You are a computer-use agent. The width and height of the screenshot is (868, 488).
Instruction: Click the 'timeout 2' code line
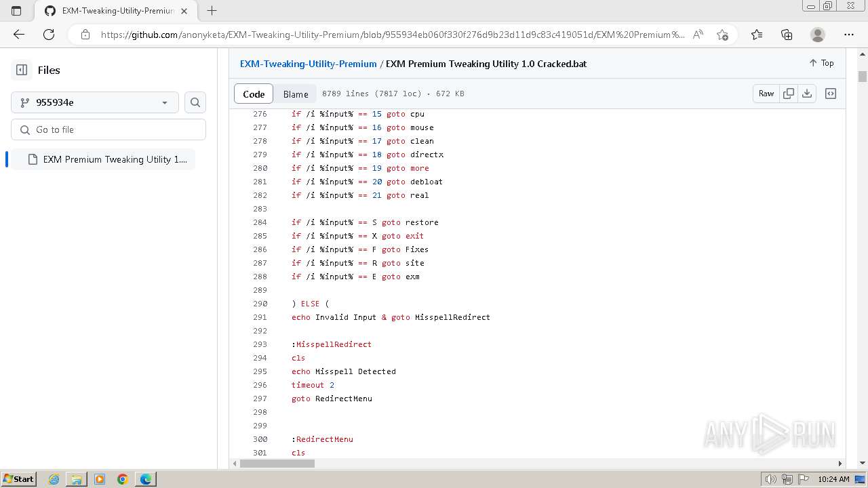coord(313,385)
